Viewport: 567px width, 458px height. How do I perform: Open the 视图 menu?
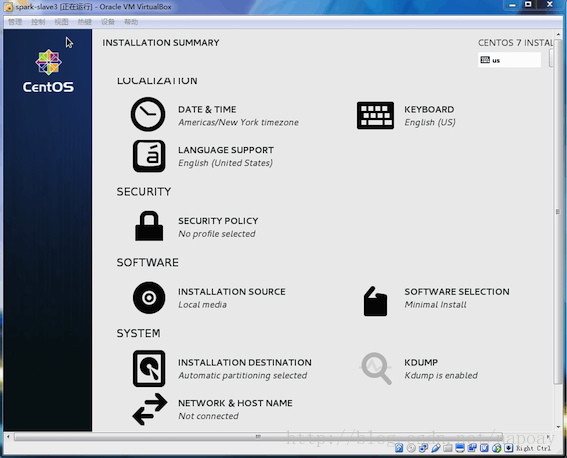(x=61, y=22)
